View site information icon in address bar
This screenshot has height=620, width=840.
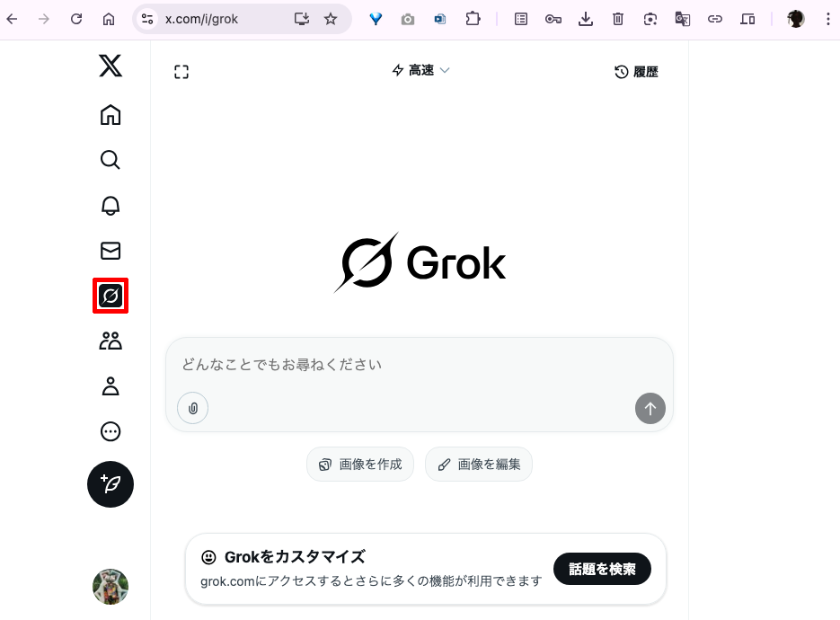tap(147, 19)
